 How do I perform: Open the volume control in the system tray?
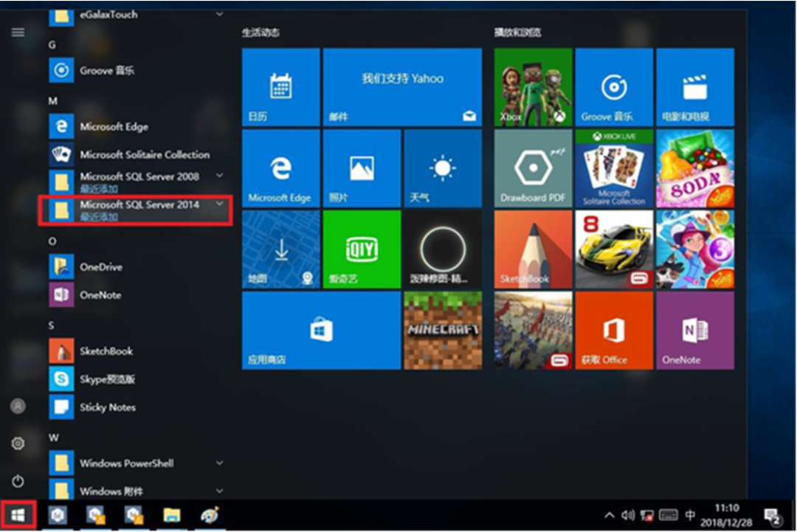click(x=628, y=515)
